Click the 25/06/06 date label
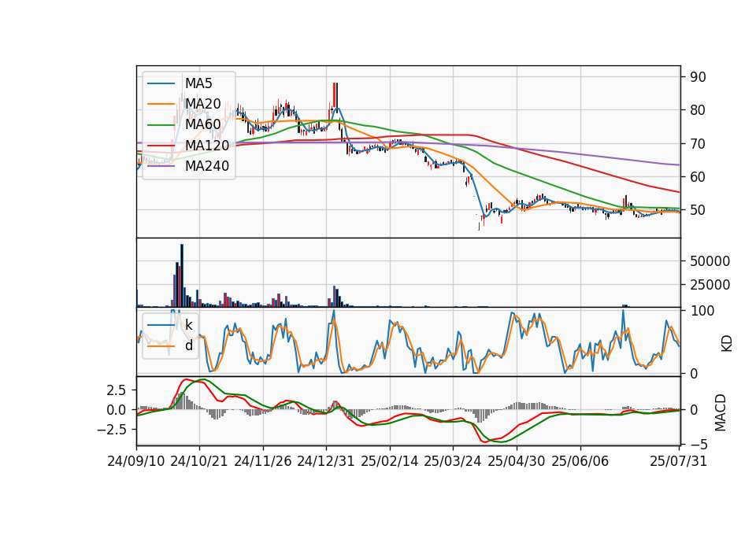Viewport: 756px width, 543px height. coord(580,461)
